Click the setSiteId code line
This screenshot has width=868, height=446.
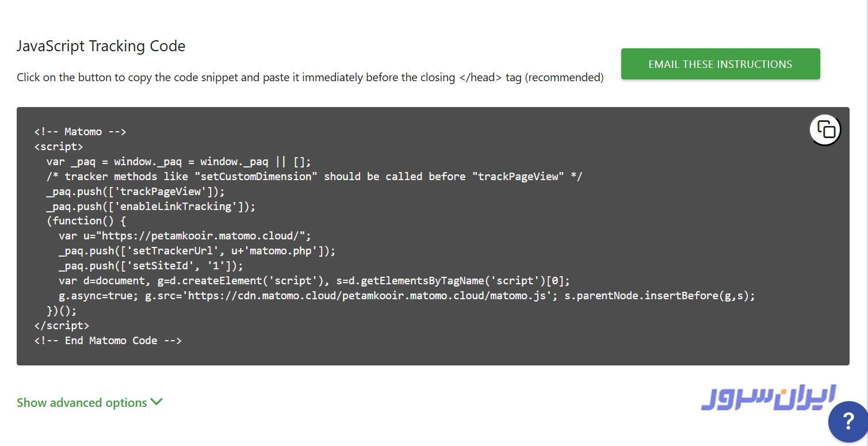(x=151, y=266)
